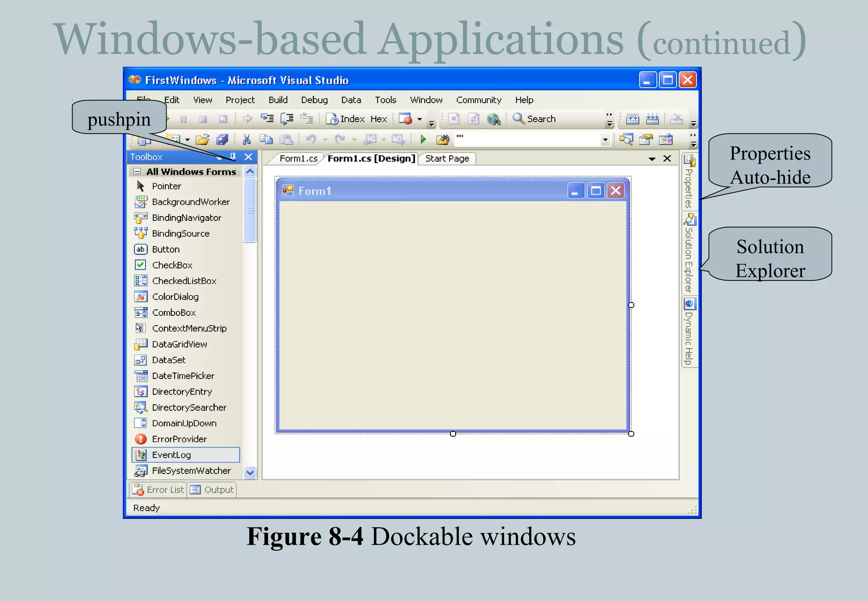Open the Toolbox window position dropdown
The image size is (868, 601).
[219, 158]
